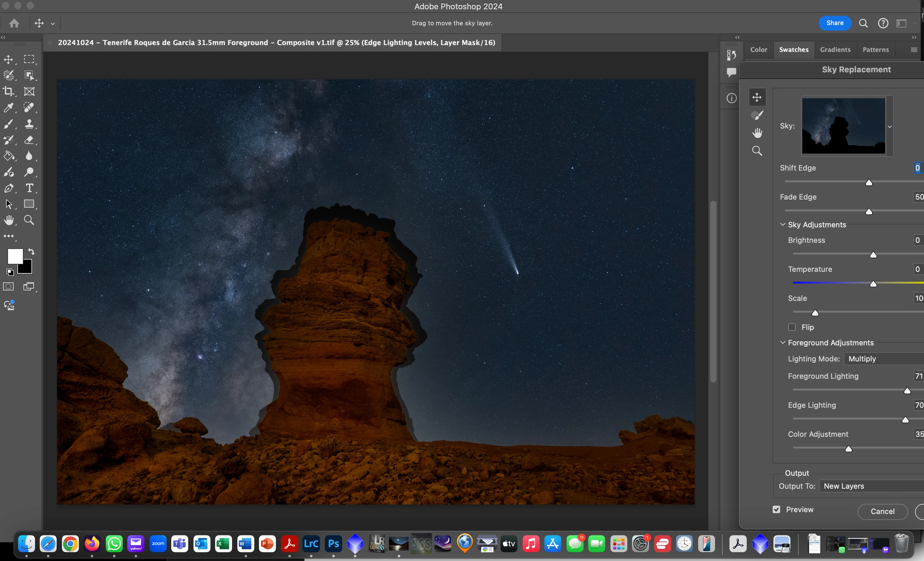Open the Sky preset dropdown arrow
Viewport: 924px width, 561px height.
tap(889, 126)
